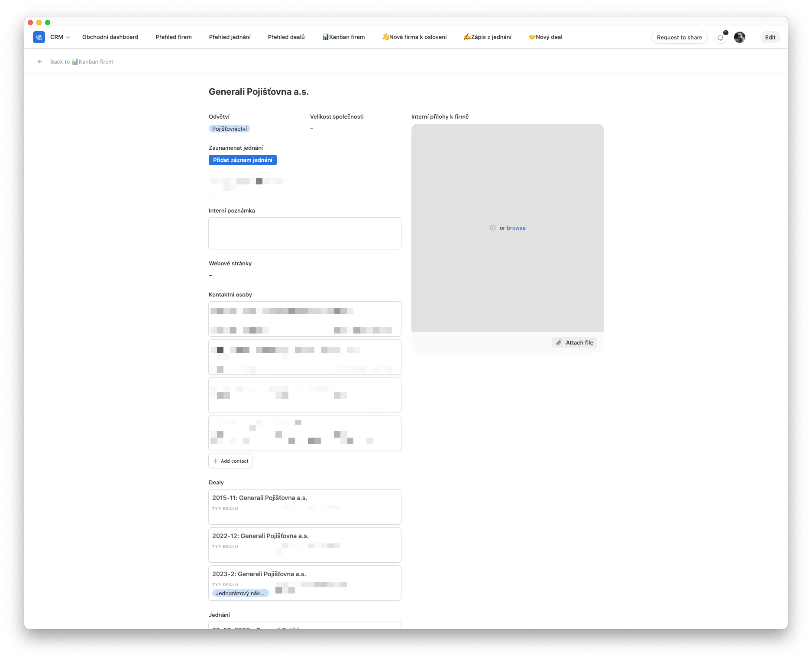Click the paperclip attach icon

[x=559, y=343]
